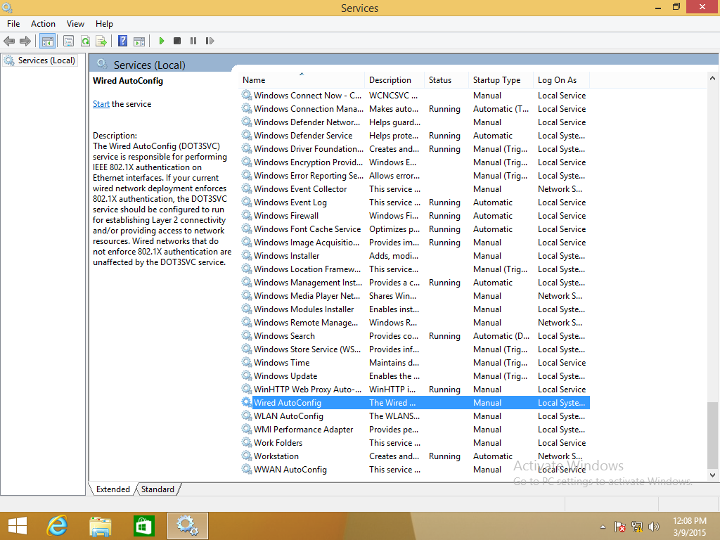Select the WWAN AutoConfig service
Viewport: 720px width, 540px height.
pyautogui.click(x=415, y=469)
